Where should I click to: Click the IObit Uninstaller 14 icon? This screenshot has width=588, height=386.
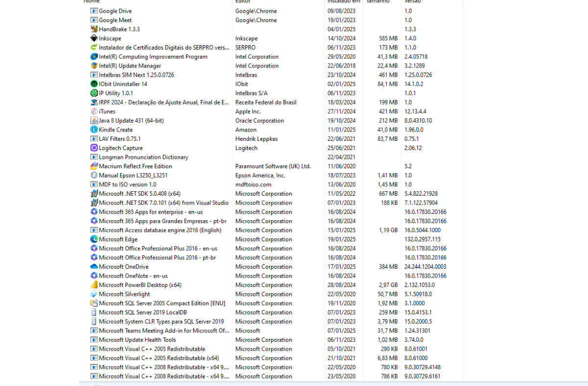click(94, 84)
